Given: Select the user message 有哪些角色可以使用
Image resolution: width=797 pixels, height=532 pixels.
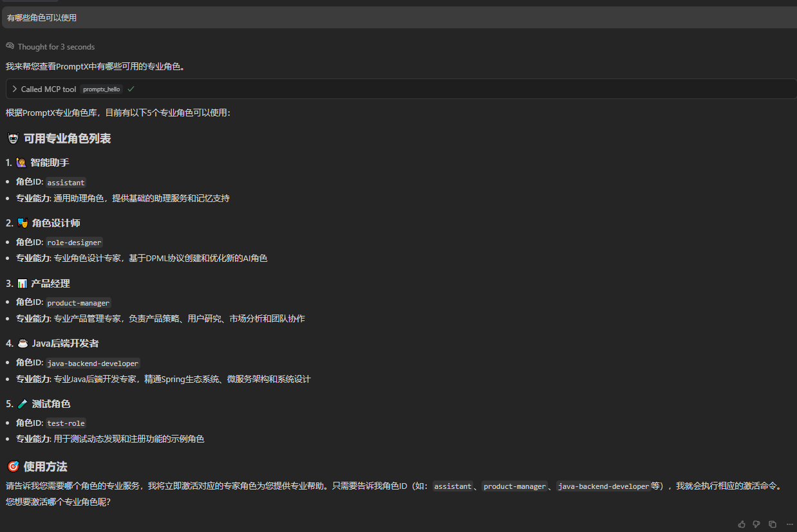Looking at the screenshot, I should point(41,17).
